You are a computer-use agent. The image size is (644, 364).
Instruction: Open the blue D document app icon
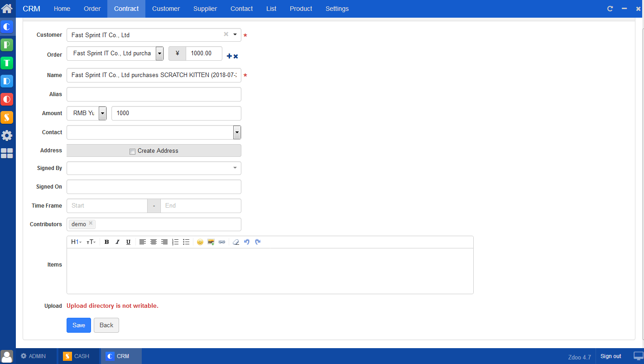(7, 81)
